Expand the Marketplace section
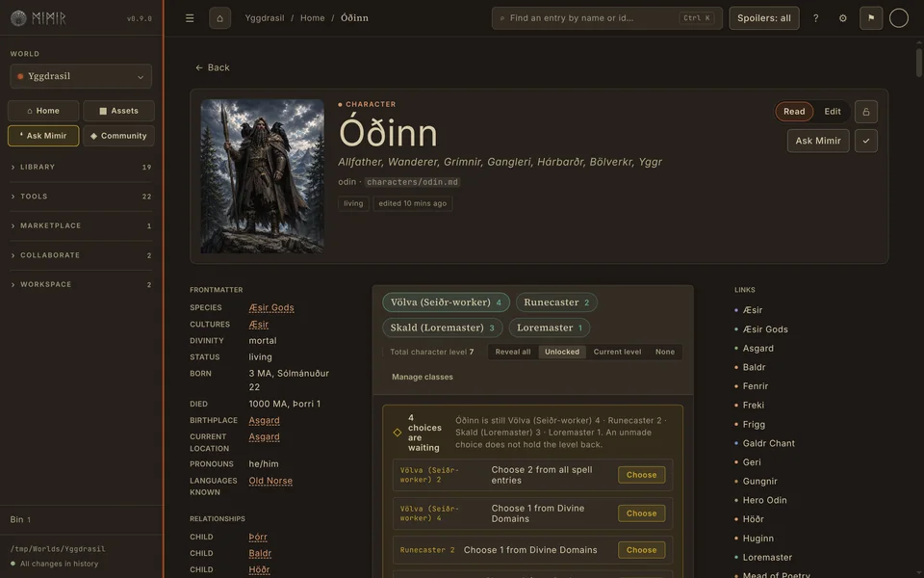Screen dimensions: 924x578 [x=81, y=225]
